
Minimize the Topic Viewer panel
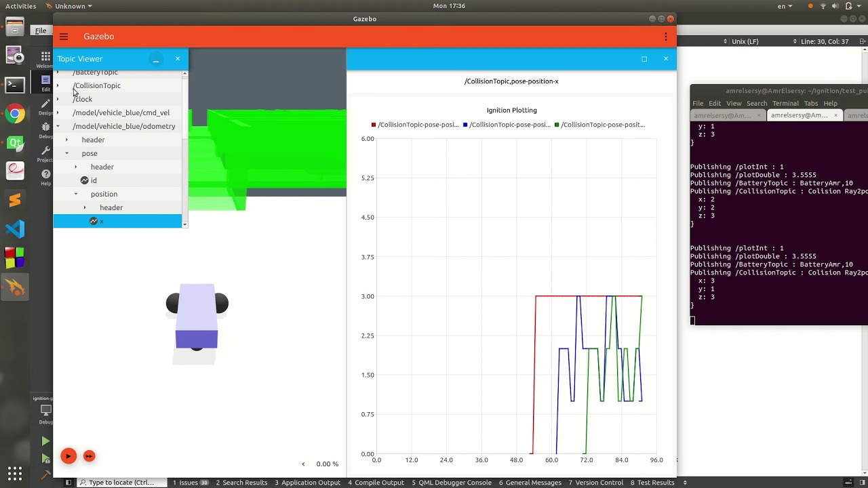(x=156, y=59)
